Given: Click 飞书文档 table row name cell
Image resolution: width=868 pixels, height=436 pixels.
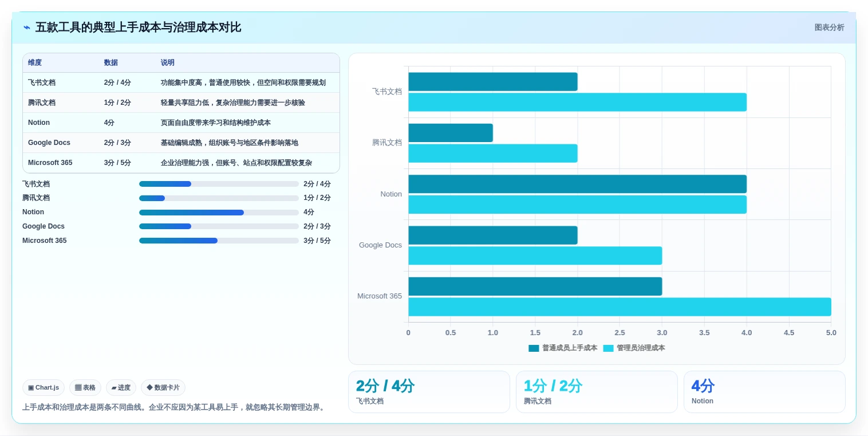Looking at the screenshot, I should [42, 83].
